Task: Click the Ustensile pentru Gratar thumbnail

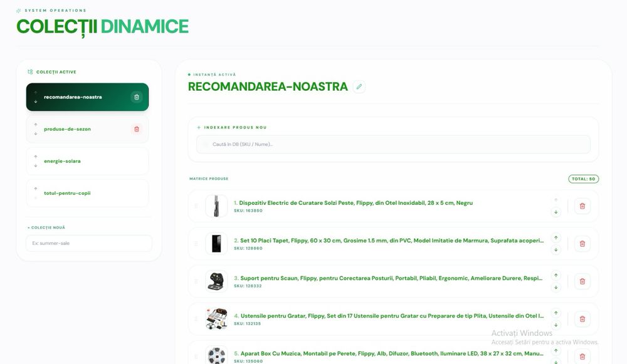Action: [216, 319]
